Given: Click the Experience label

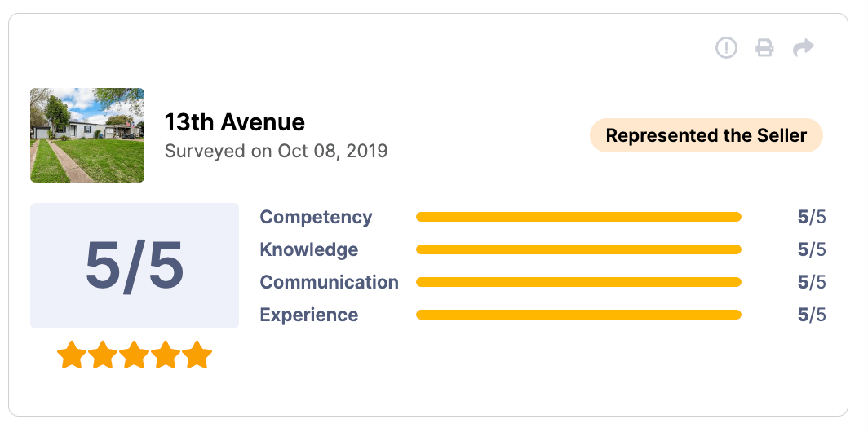Looking at the screenshot, I should coord(308,315).
